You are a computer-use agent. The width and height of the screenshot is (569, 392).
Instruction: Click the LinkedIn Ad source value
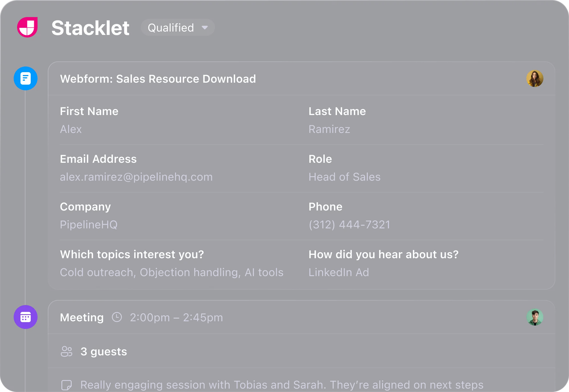click(339, 272)
